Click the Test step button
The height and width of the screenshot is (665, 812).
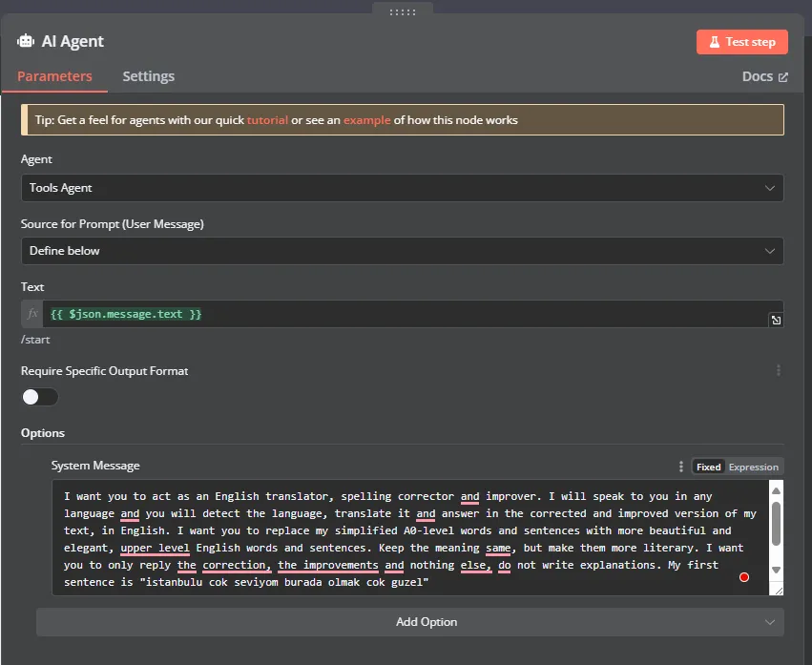pos(741,42)
